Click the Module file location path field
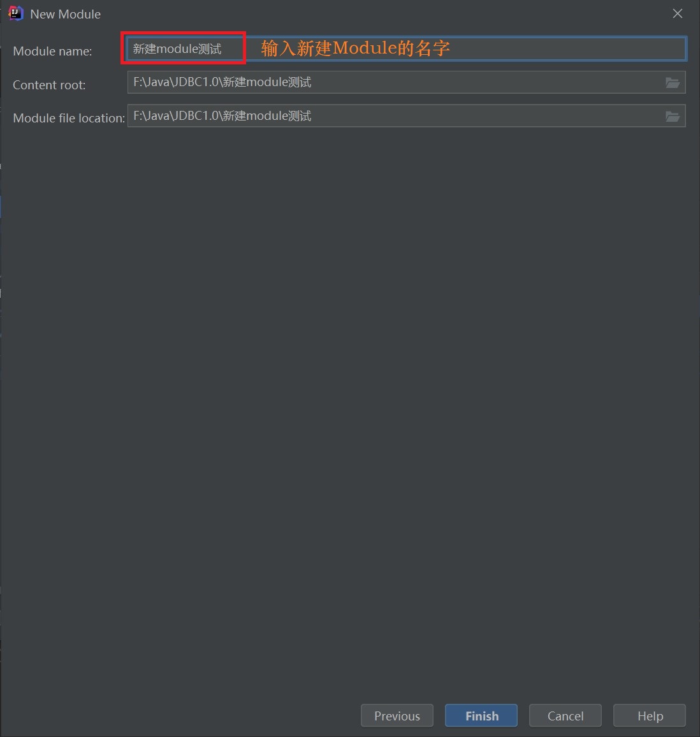 click(407, 116)
